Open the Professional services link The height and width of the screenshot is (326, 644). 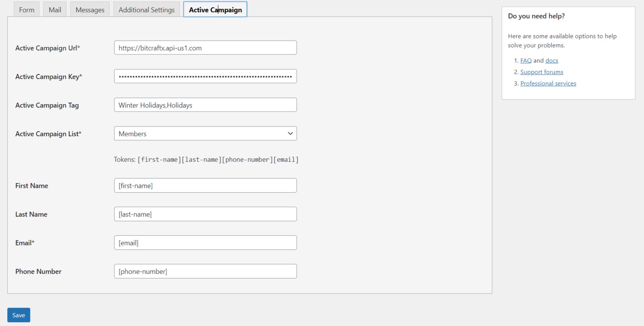click(548, 84)
